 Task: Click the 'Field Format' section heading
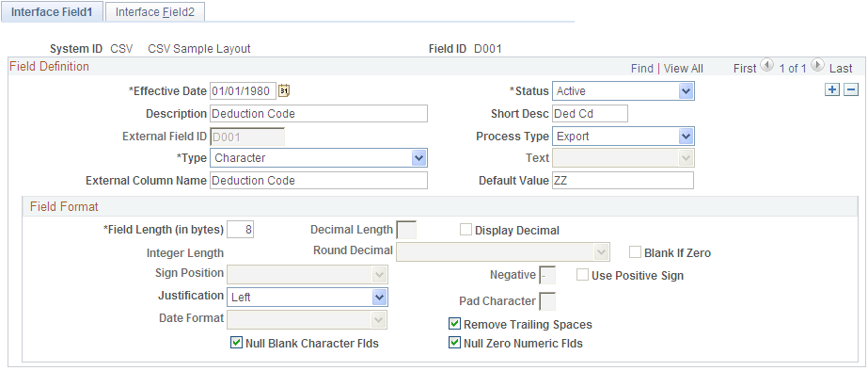point(64,207)
